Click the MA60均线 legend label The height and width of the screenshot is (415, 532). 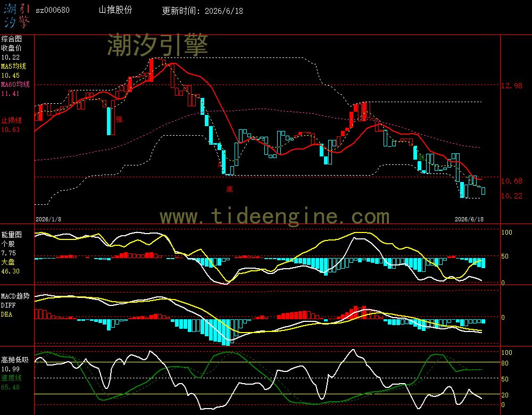pos(15,84)
